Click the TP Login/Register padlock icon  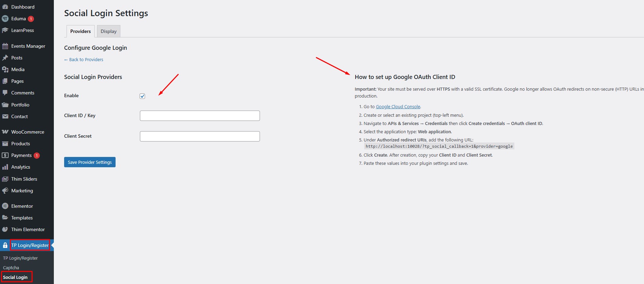5,245
